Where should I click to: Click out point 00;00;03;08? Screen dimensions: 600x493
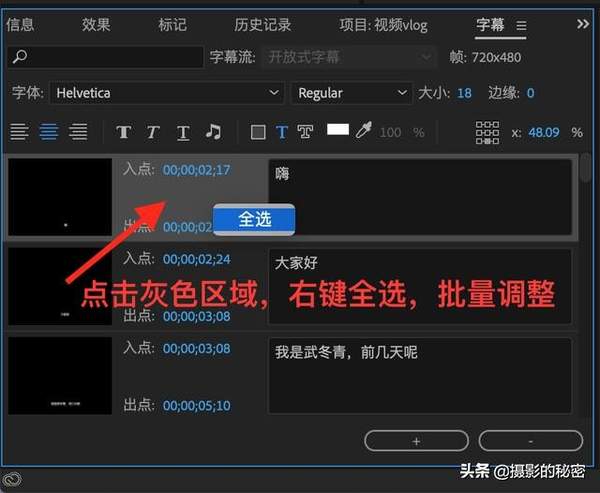coord(197,317)
